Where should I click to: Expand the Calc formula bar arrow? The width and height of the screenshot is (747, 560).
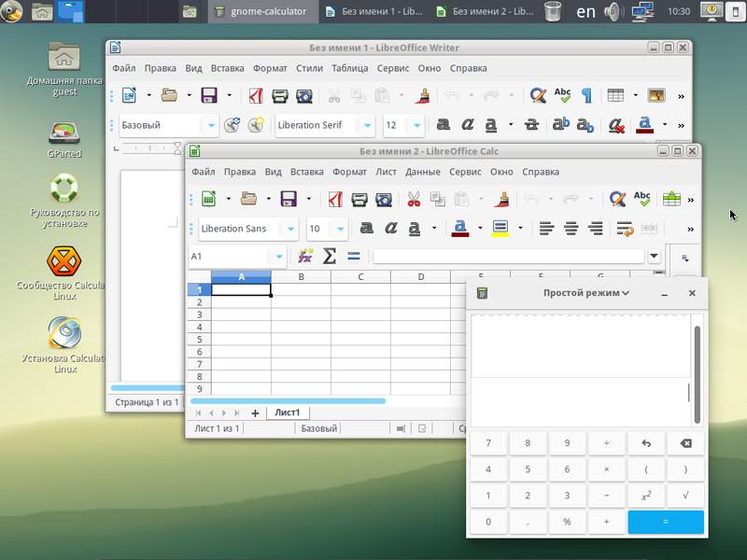point(655,256)
